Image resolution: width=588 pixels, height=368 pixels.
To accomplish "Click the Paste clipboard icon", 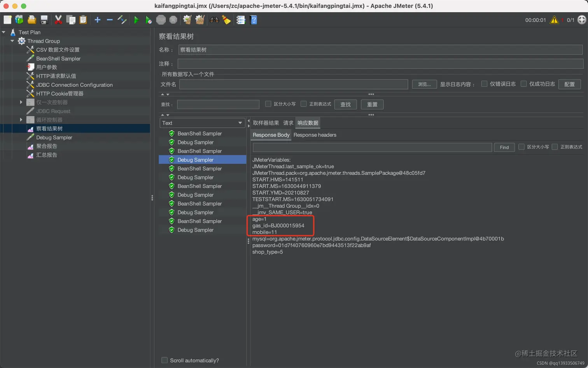I will coord(83,19).
